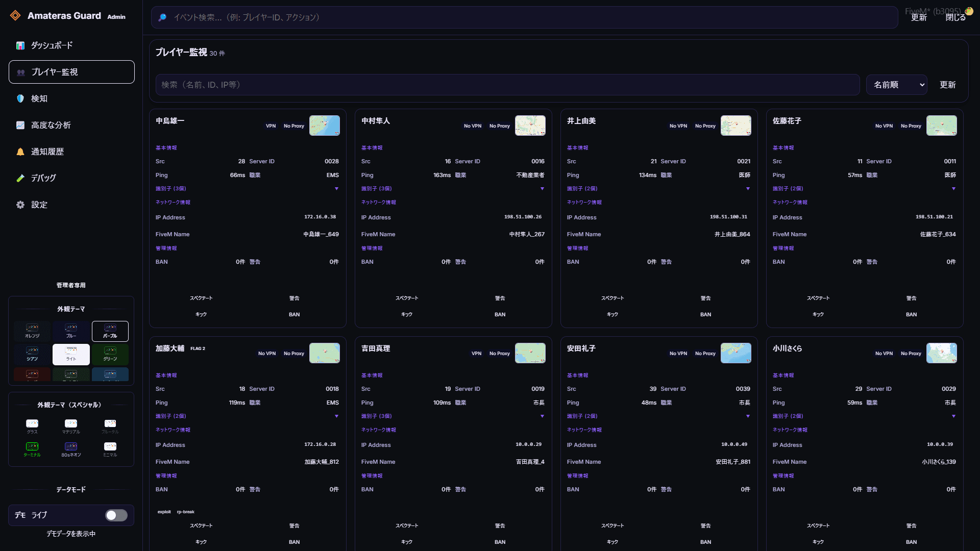Expand 加藤大輔's 識別子 (2個) list
The width and height of the screenshot is (980, 551).
point(248,416)
